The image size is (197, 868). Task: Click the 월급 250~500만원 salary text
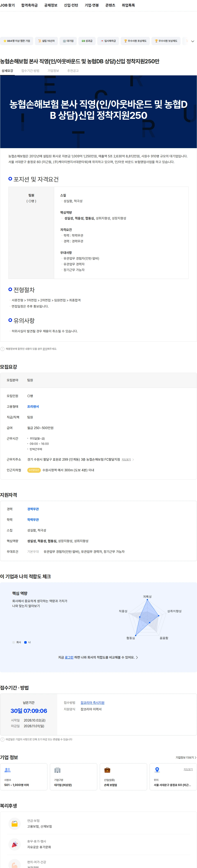pyautogui.click(x=40, y=428)
